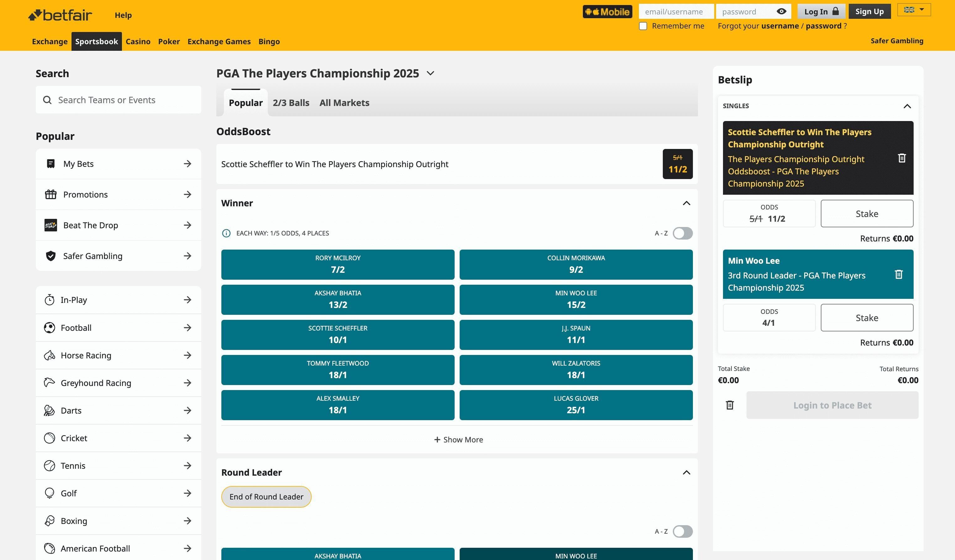Click the email/username input field
Image resolution: width=955 pixels, height=560 pixels.
click(676, 11)
